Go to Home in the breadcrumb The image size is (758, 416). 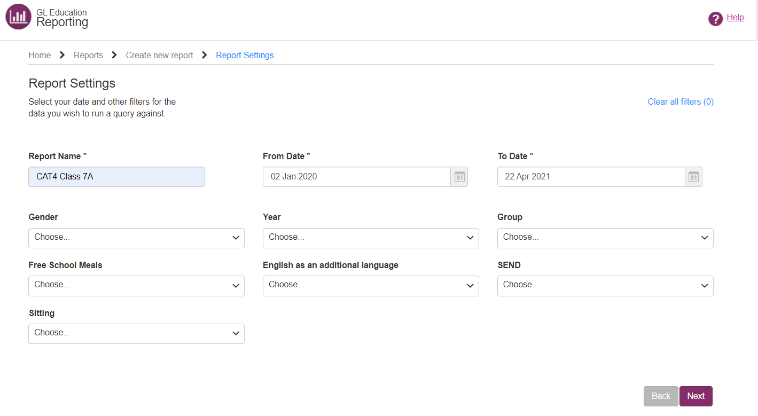tap(39, 55)
